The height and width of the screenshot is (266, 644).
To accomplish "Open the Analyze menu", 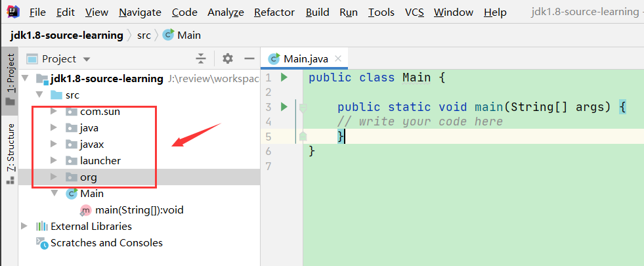I will (x=225, y=12).
